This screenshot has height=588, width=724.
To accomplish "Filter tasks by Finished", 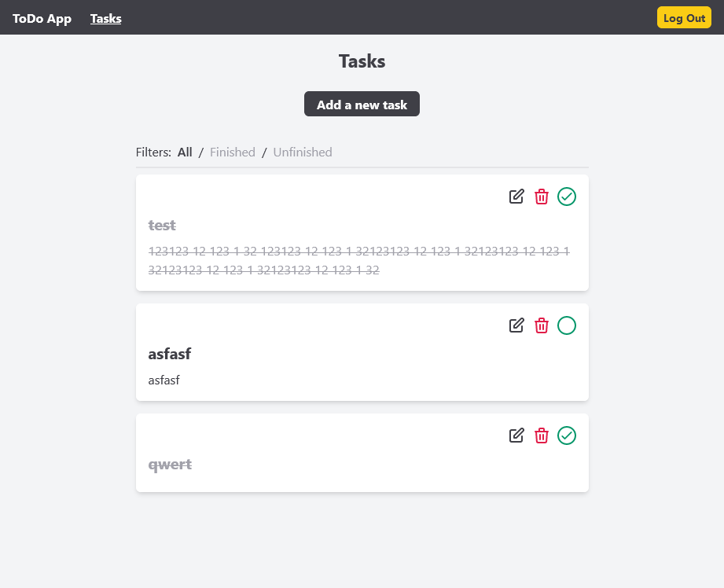I will (233, 153).
